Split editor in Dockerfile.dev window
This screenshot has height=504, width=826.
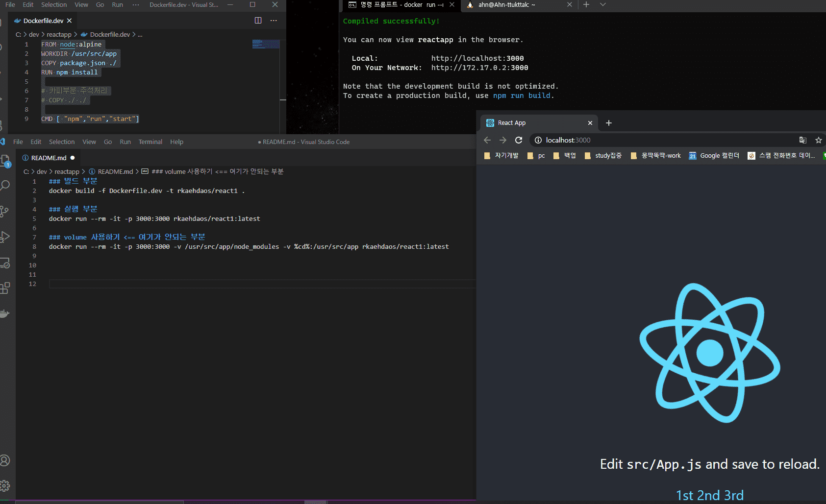pyautogui.click(x=258, y=21)
